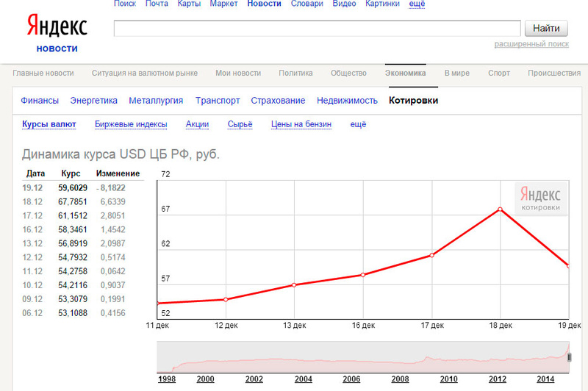
Task: Click the change value 1,4542
Action: 113,229
